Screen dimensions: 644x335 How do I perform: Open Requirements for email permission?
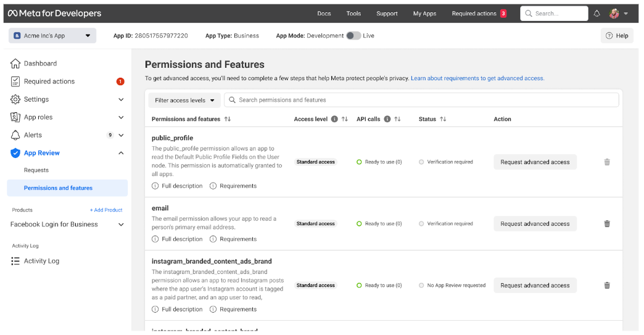(x=233, y=239)
